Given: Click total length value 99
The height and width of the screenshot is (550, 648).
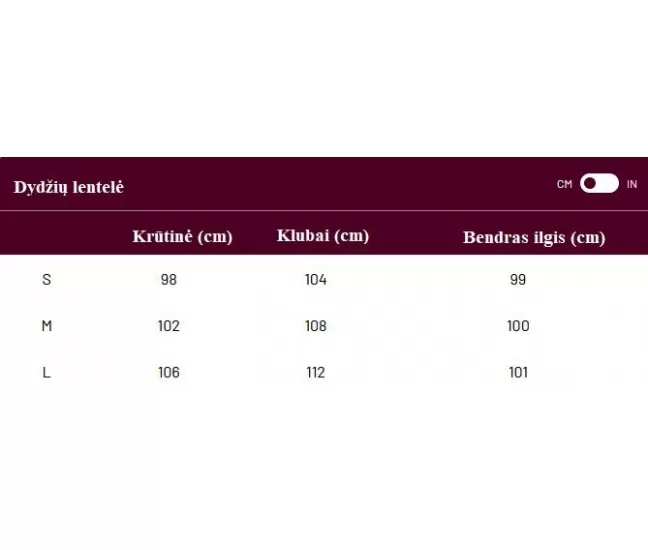Looking at the screenshot, I should pyautogui.click(x=518, y=279).
